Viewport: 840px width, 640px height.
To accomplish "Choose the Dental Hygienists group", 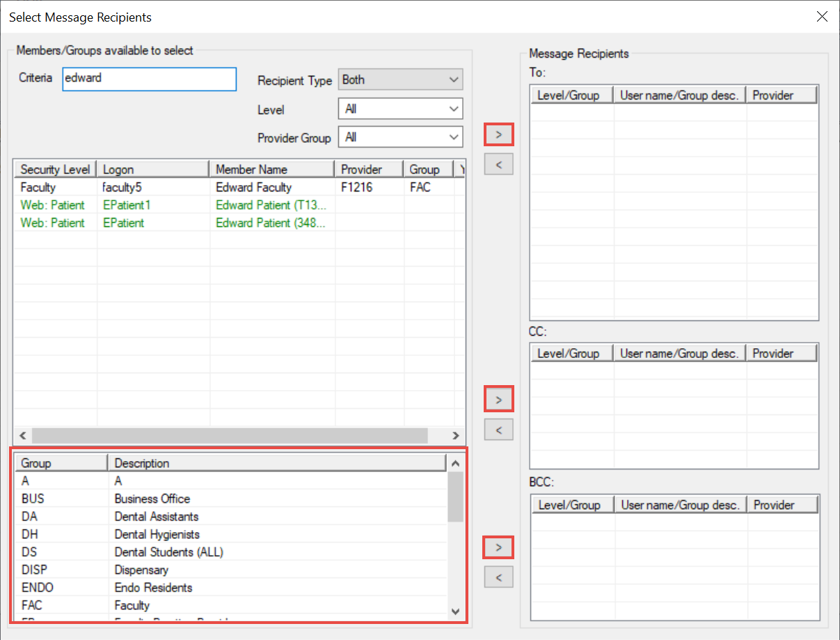I will pos(157,534).
